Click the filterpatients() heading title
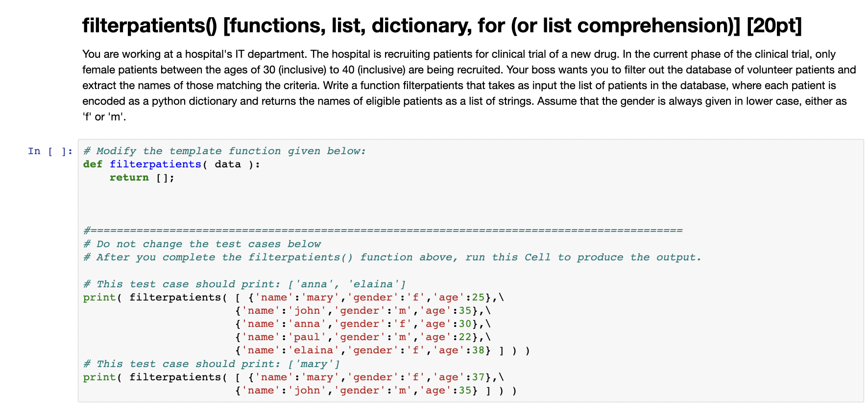The height and width of the screenshot is (417, 868). tap(442, 25)
